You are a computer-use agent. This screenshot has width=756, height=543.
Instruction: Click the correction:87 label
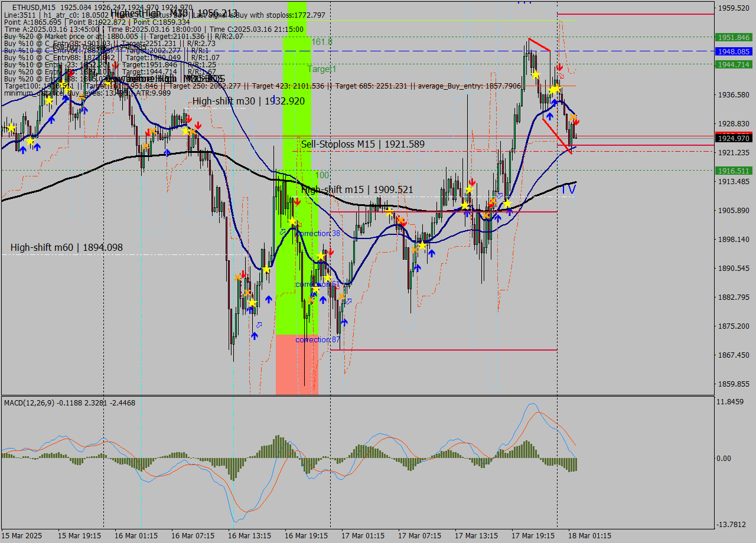point(318,340)
